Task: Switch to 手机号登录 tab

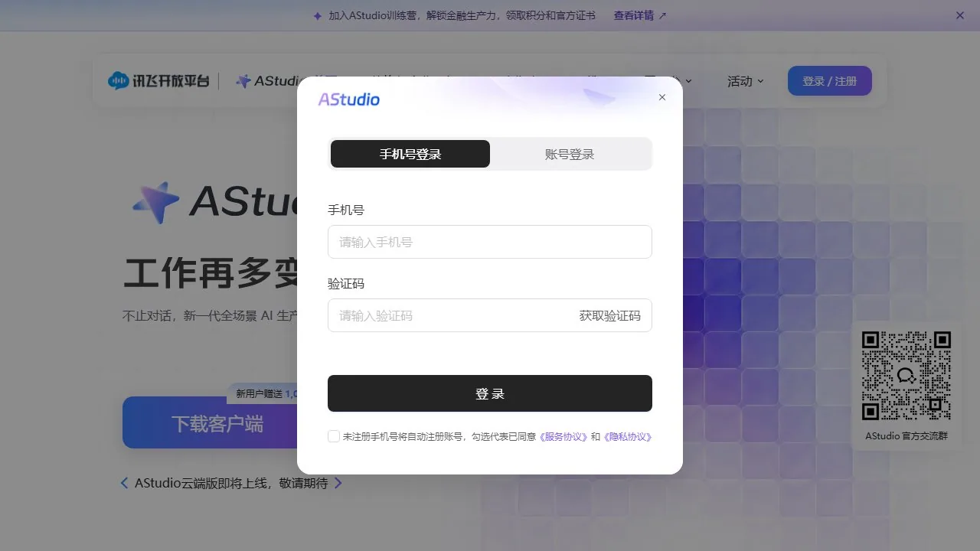Action: [410, 154]
